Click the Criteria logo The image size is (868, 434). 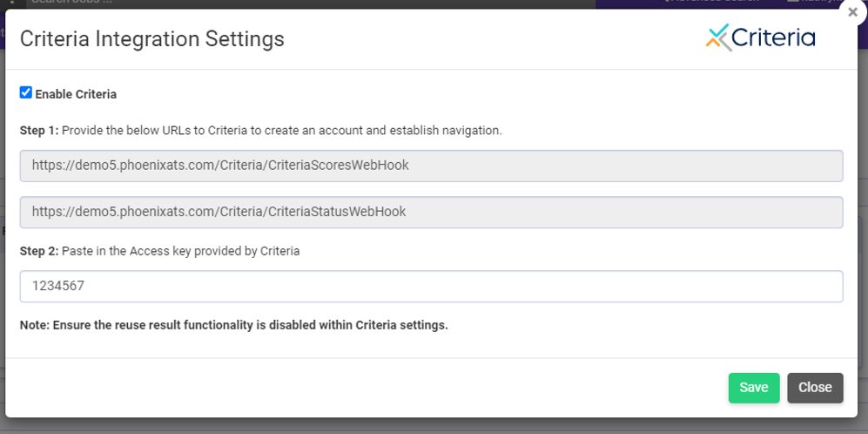click(760, 37)
